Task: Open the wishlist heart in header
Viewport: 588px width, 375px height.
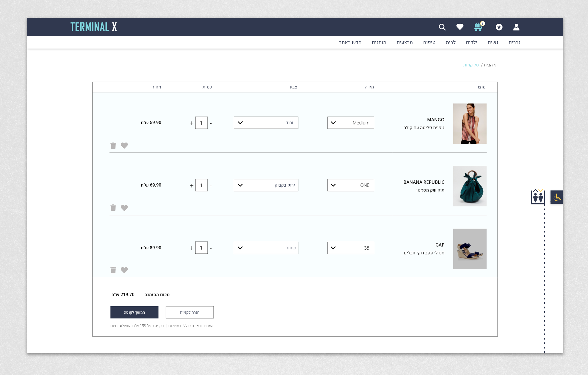Action: click(x=460, y=27)
